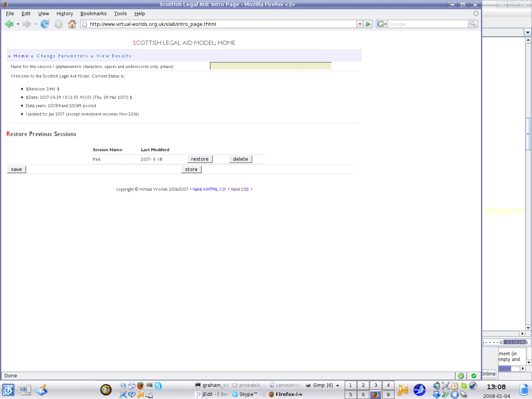Open the KDE K menu
532x399 pixels.
pos(8,390)
